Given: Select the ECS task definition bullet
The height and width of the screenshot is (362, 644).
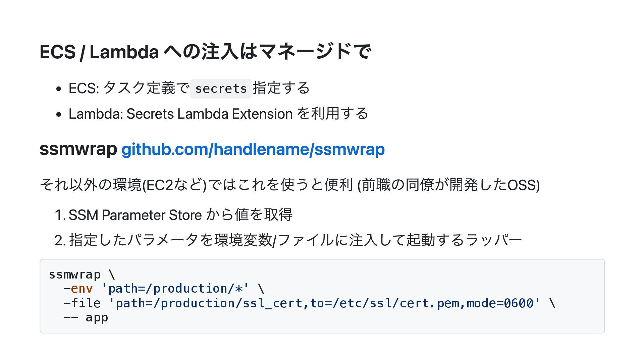Looking at the screenshot, I should 189,88.
